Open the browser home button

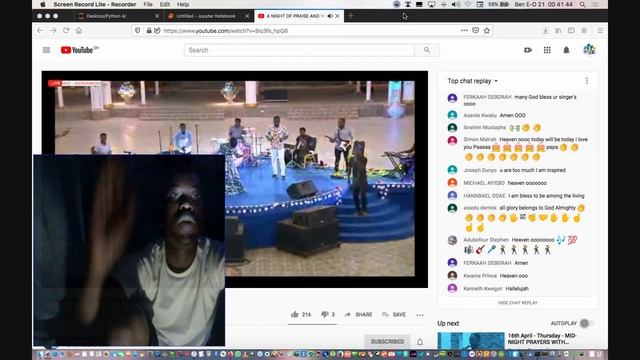79,30
